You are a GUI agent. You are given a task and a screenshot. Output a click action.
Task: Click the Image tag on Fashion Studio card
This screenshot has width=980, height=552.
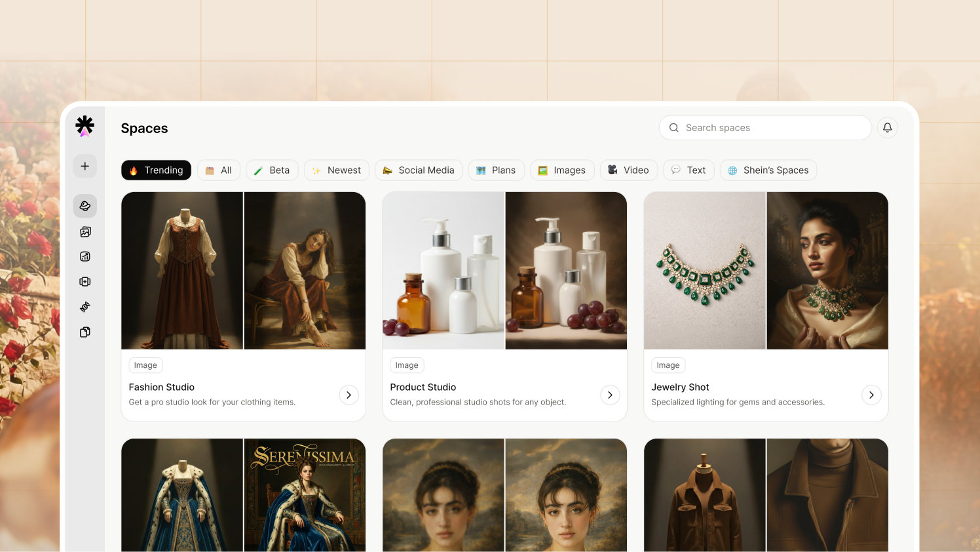pyautogui.click(x=145, y=365)
